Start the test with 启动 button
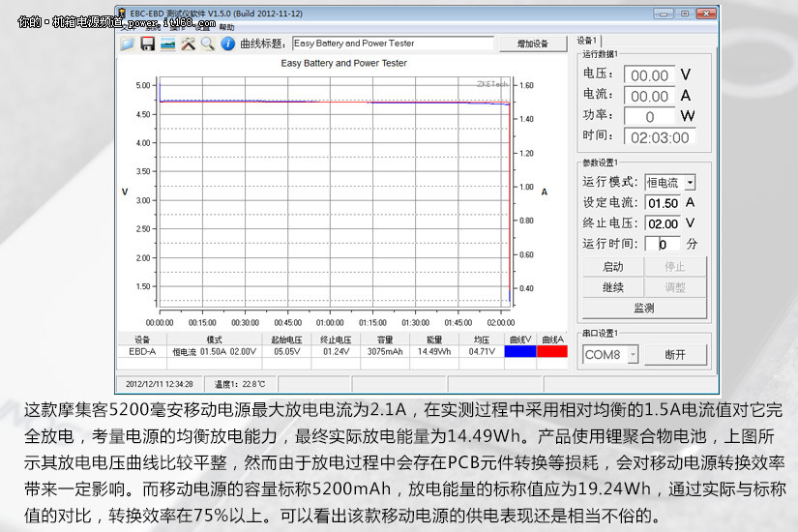The image size is (798, 532). click(613, 267)
